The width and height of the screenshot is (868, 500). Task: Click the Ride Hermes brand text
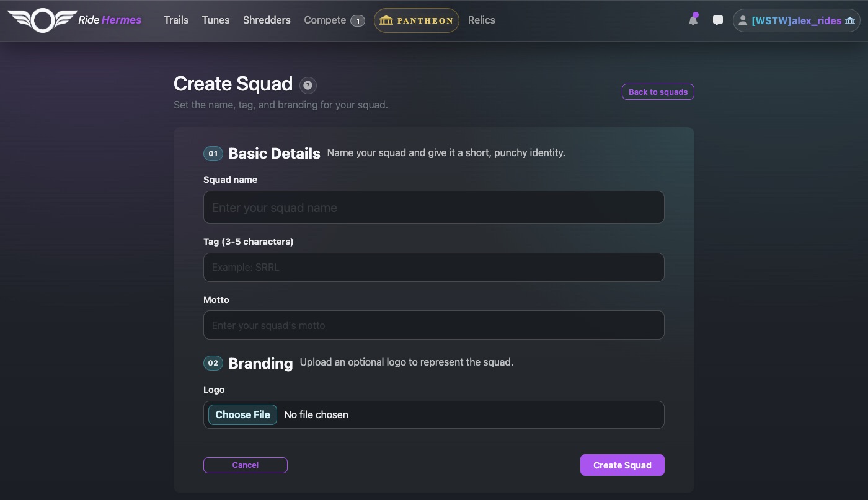point(110,20)
